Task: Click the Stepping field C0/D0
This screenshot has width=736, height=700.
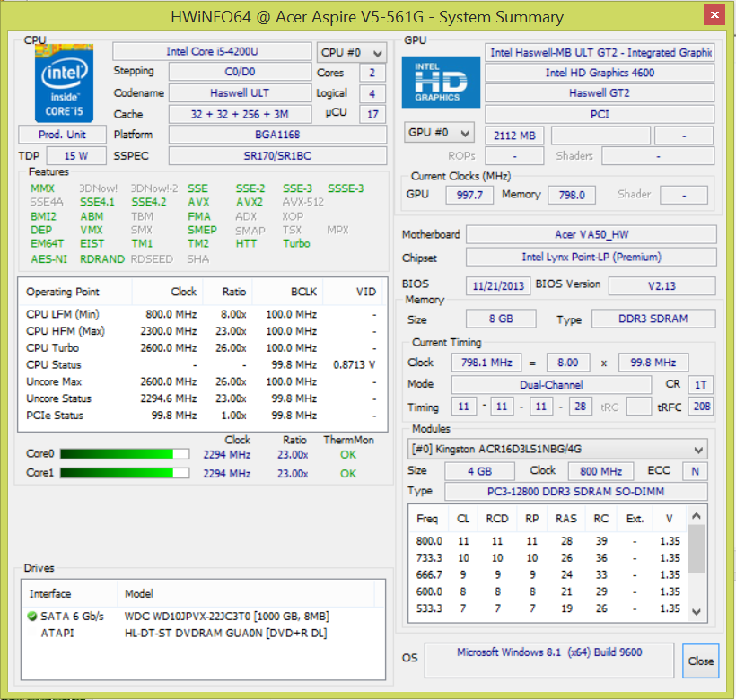Action: click(x=240, y=72)
